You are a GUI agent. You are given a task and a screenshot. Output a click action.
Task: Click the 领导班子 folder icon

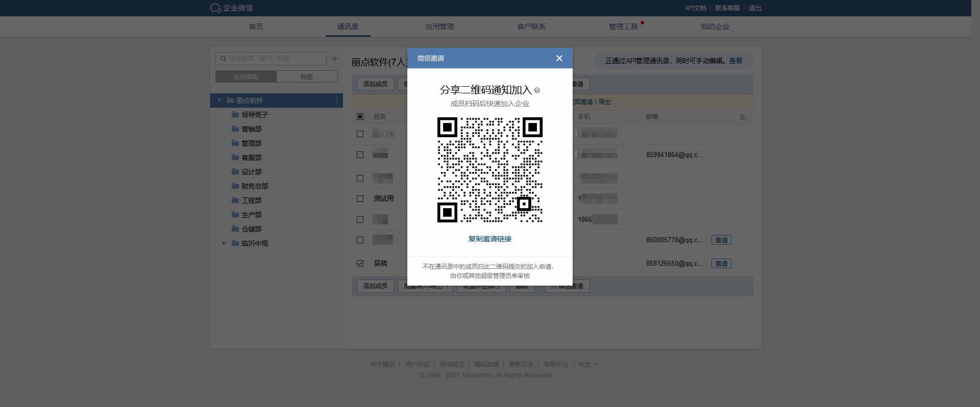pyautogui.click(x=235, y=114)
